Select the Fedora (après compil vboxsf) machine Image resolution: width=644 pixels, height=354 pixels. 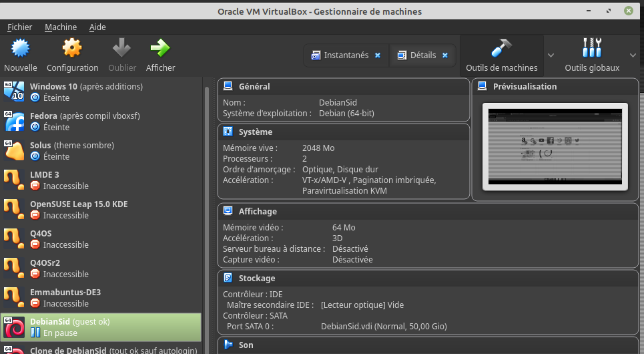(101, 122)
